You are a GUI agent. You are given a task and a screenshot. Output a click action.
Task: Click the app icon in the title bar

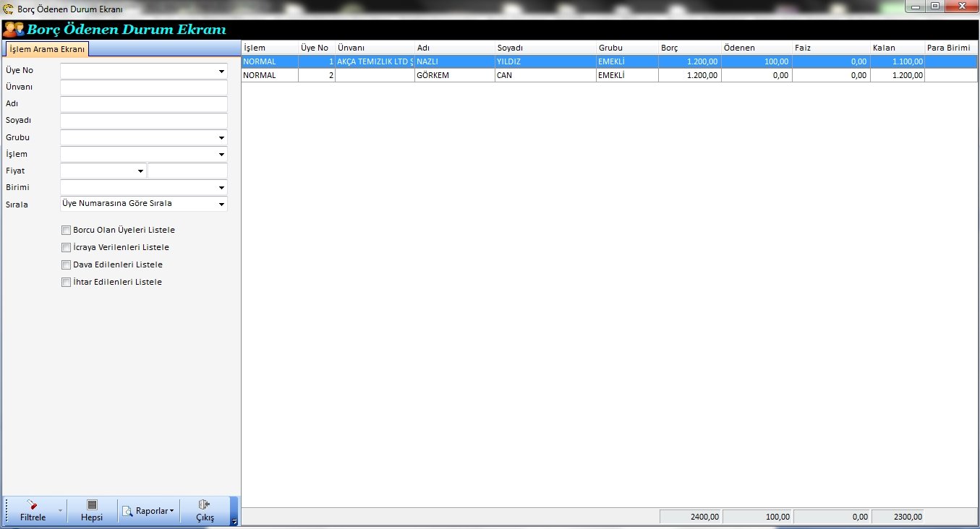[x=9, y=9]
